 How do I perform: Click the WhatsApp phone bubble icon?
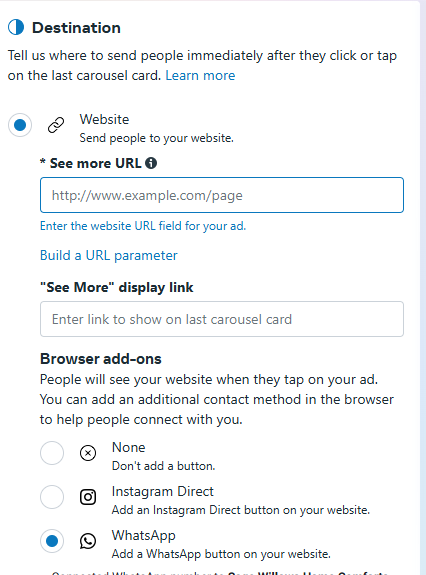[x=88, y=541]
